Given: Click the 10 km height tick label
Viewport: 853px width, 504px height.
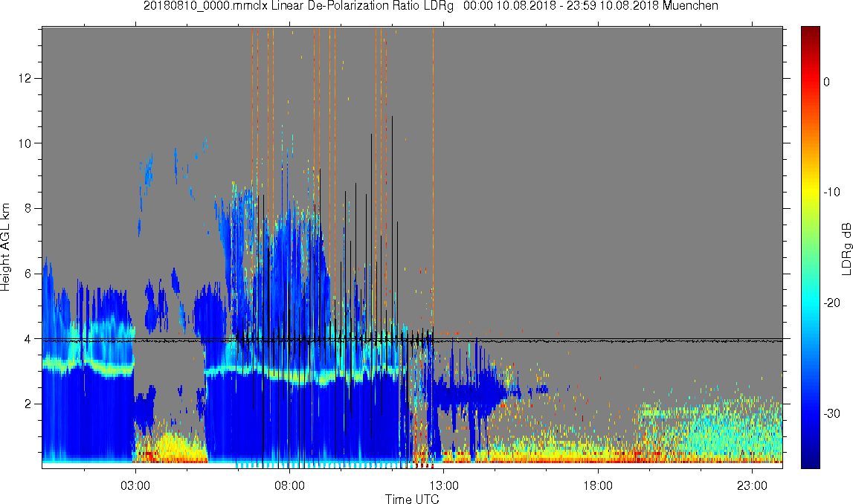Looking at the screenshot, I should pos(25,143).
